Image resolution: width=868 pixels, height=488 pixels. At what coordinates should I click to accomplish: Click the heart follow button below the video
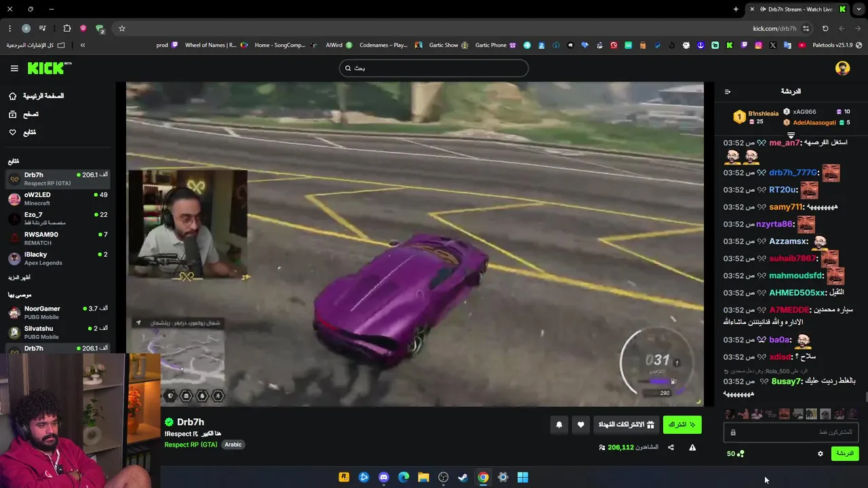coord(580,425)
